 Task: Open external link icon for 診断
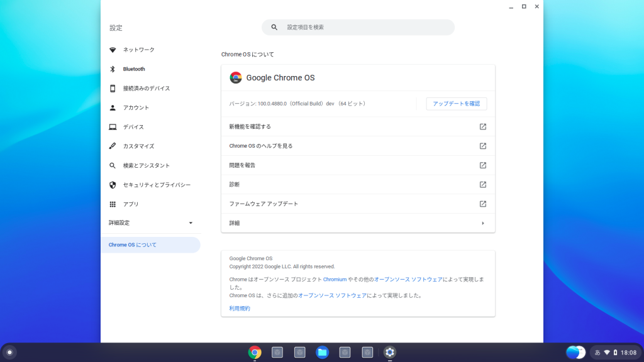tap(483, 185)
